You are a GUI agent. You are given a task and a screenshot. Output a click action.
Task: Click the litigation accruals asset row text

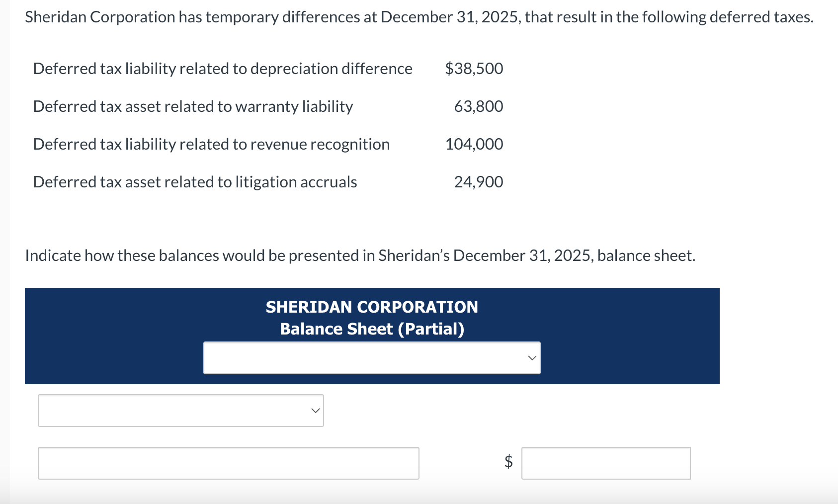click(195, 182)
